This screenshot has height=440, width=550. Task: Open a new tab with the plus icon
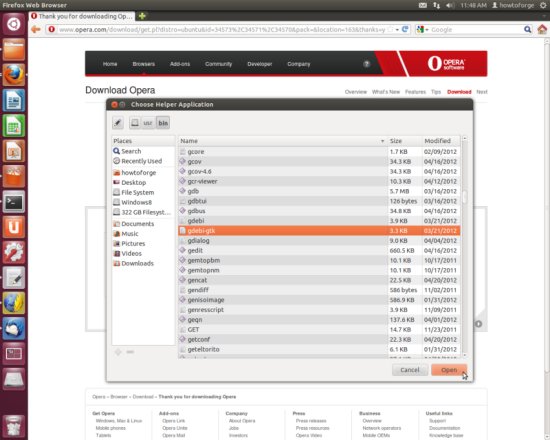point(142,16)
